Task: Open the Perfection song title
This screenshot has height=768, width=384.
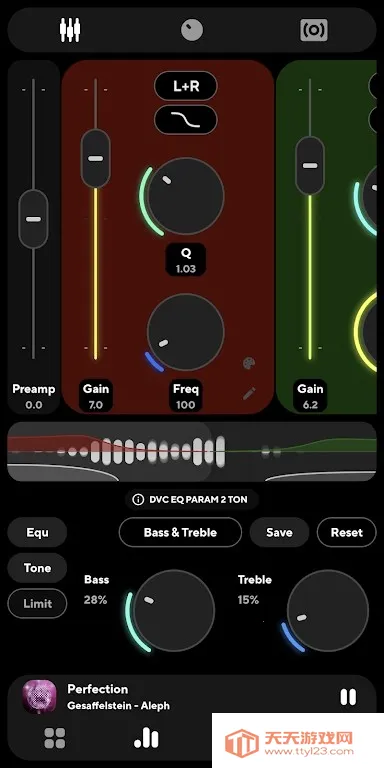Action: coord(97,689)
